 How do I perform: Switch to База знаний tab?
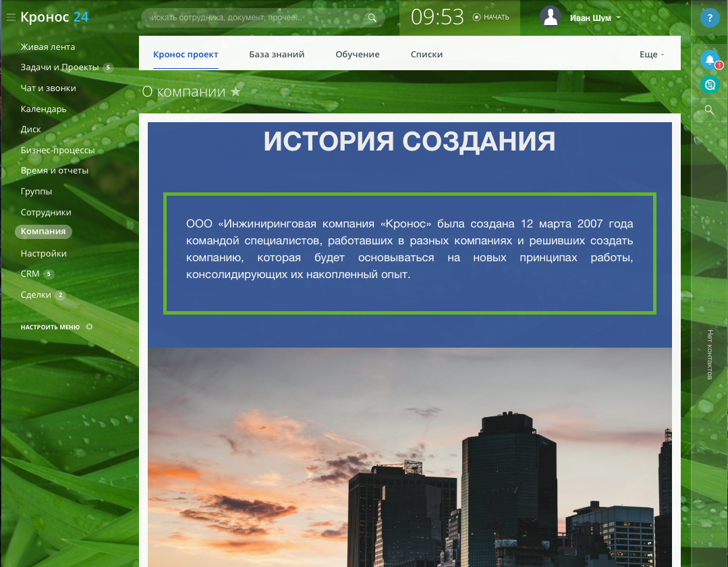[277, 54]
